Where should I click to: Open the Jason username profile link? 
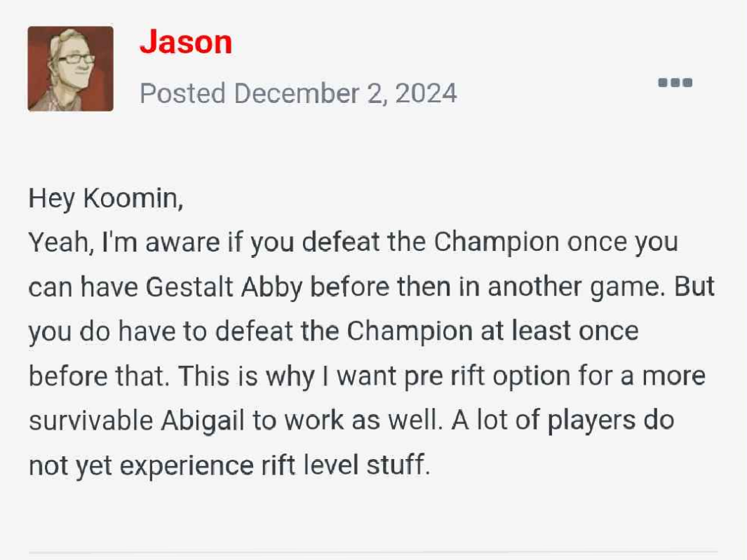[x=186, y=42]
